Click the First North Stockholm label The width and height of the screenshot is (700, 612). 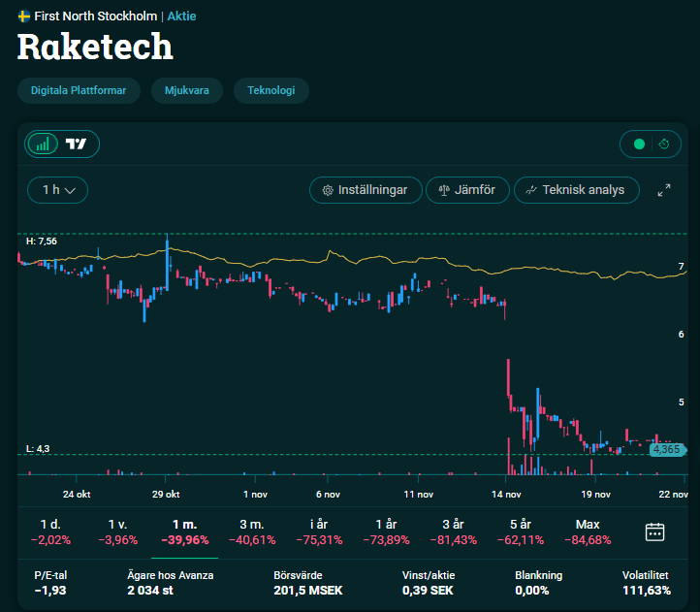(x=96, y=16)
